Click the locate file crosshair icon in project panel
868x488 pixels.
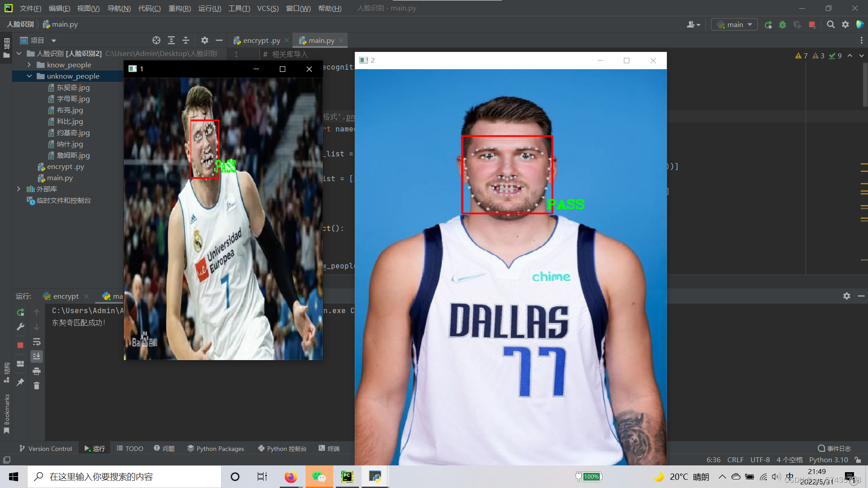click(x=156, y=40)
